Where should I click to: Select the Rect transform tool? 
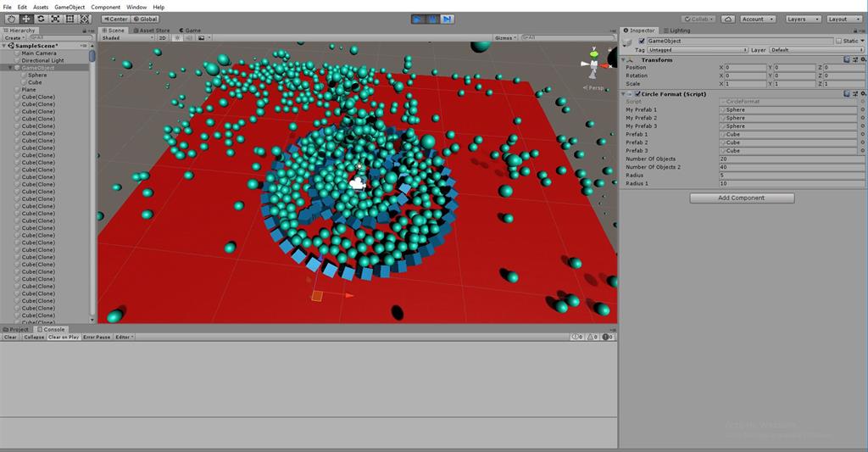click(x=70, y=19)
